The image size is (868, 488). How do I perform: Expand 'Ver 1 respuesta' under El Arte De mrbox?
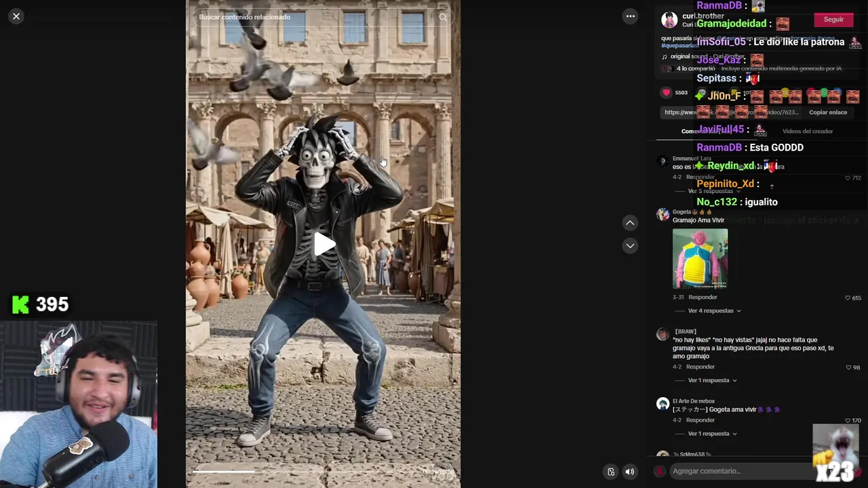712,434
